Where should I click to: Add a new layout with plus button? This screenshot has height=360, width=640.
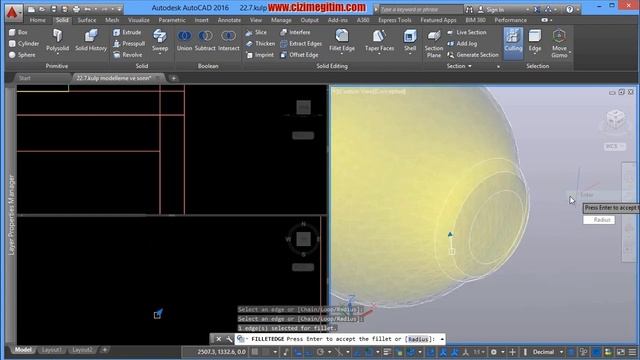(104, 350)
